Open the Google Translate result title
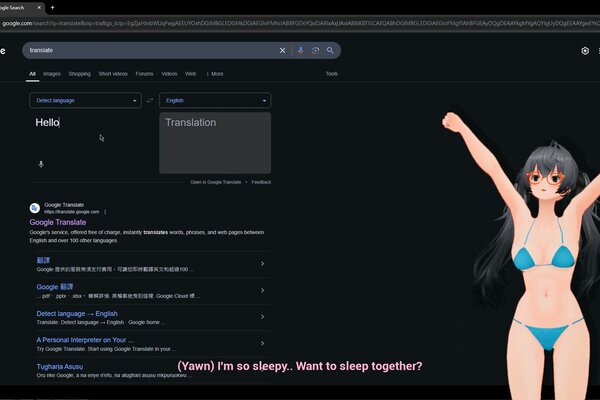 coord(58,222)
